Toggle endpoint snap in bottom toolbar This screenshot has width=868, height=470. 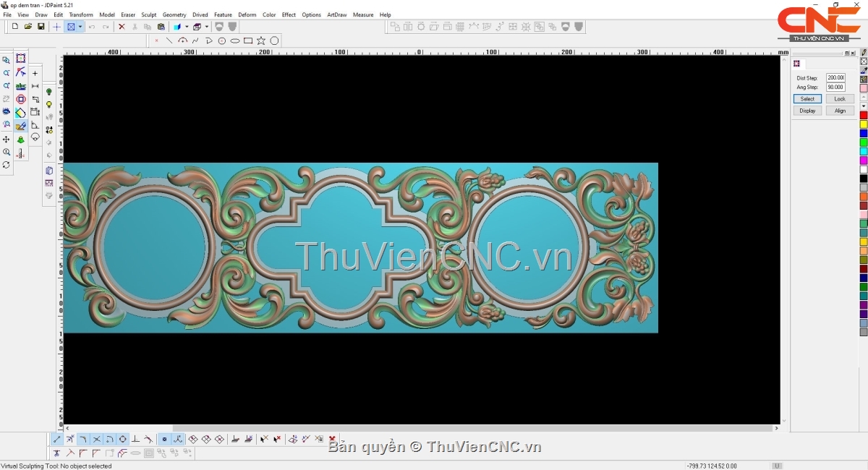(x=57, y=439)
